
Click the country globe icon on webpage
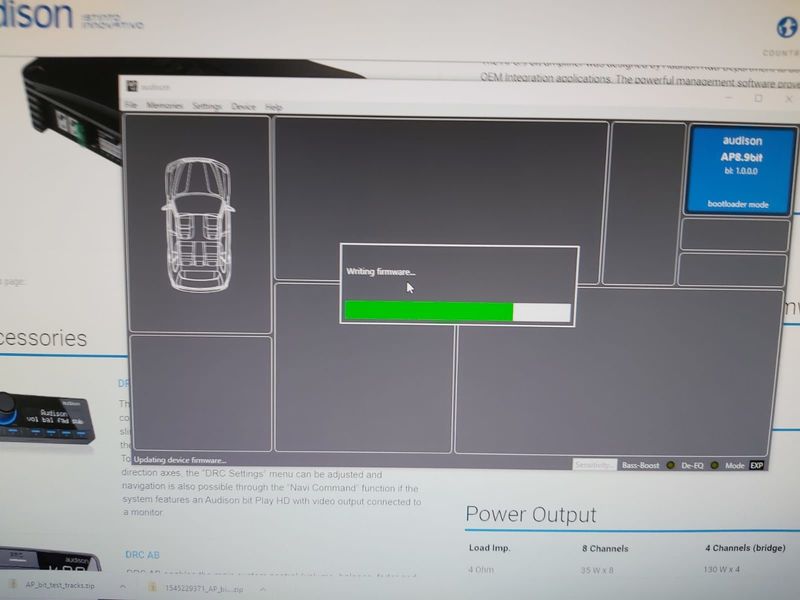(787, 27)
